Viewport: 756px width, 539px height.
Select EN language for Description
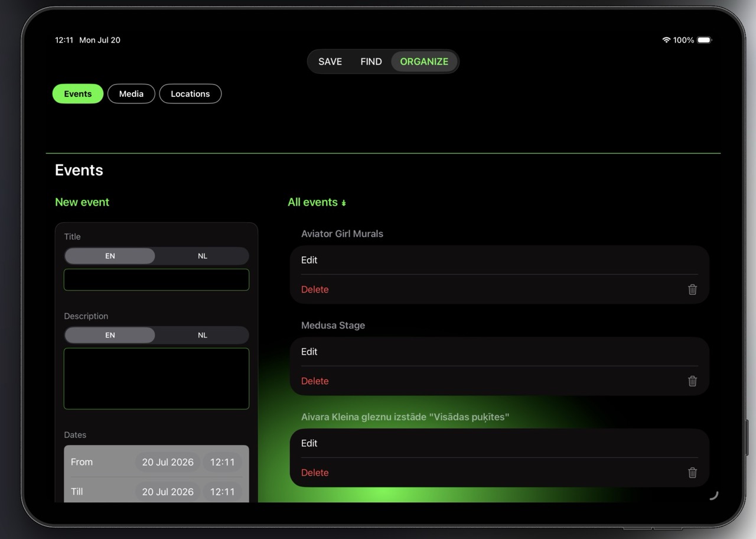(110, 335)
